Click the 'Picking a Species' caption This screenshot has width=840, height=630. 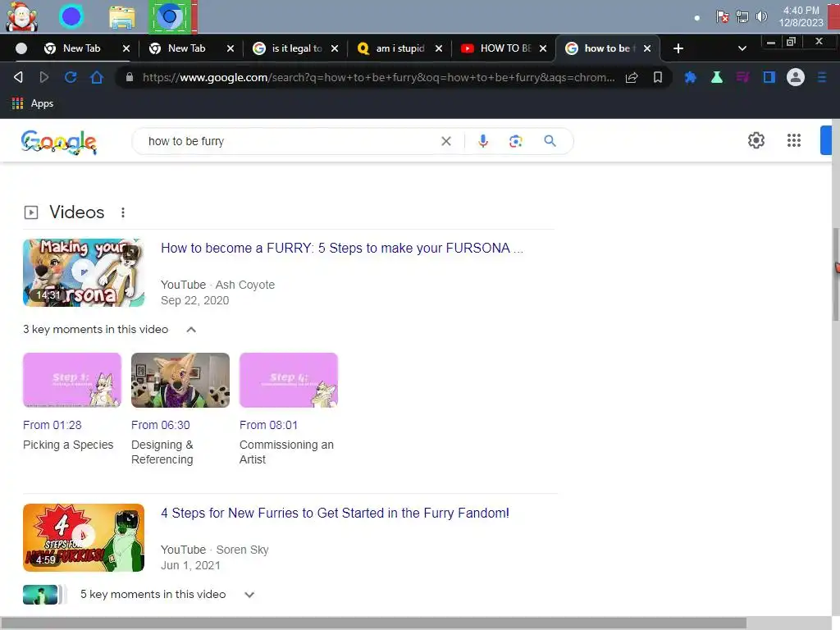point(68,445)
